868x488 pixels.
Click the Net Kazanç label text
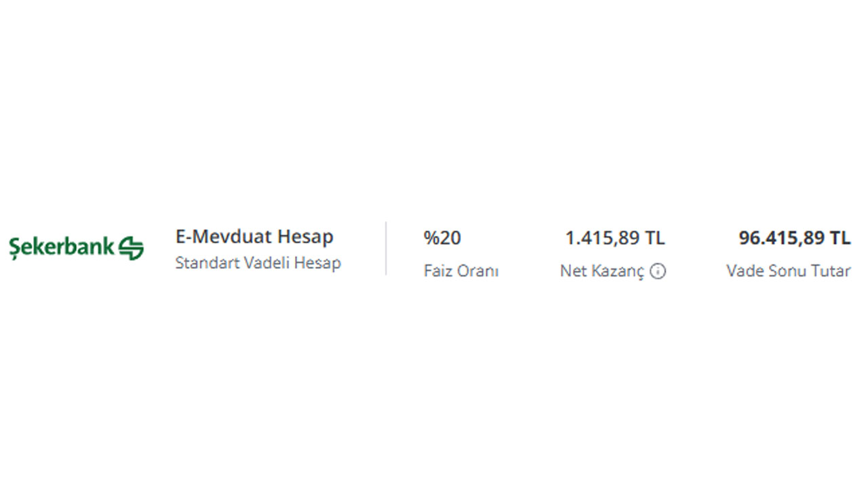point(602,272)
